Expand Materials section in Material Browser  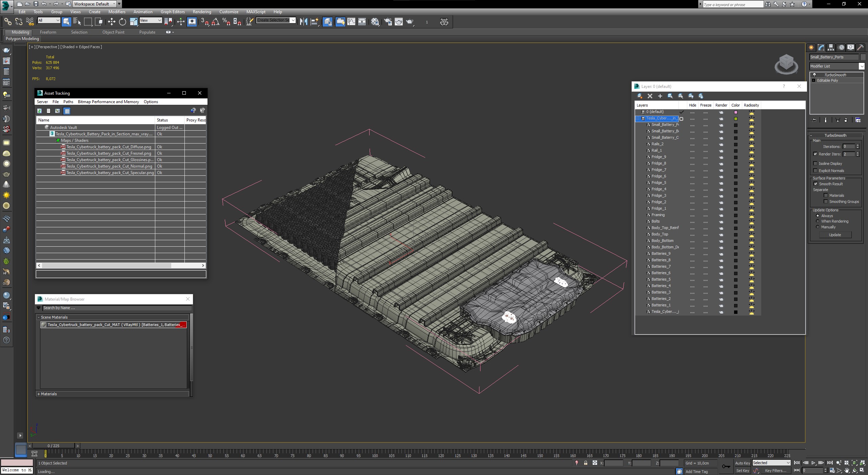(x=39, y=394)
